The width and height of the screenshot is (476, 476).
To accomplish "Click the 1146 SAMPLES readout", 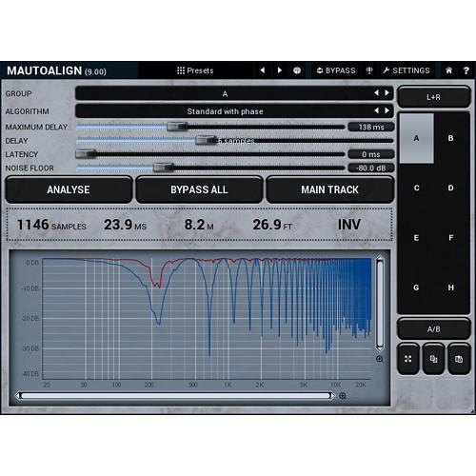I will click(x=51, y=225).
